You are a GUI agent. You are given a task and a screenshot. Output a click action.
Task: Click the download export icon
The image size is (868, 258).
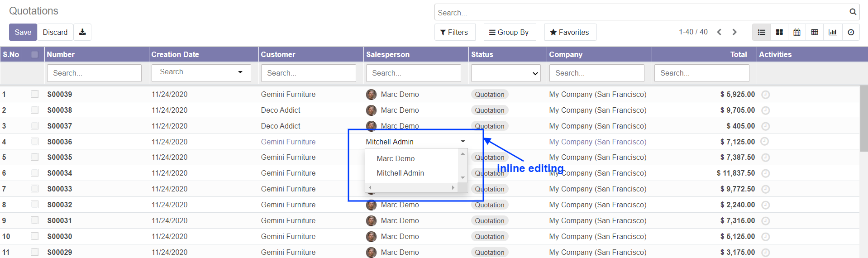pyautogui.click(x=82, y=32)
